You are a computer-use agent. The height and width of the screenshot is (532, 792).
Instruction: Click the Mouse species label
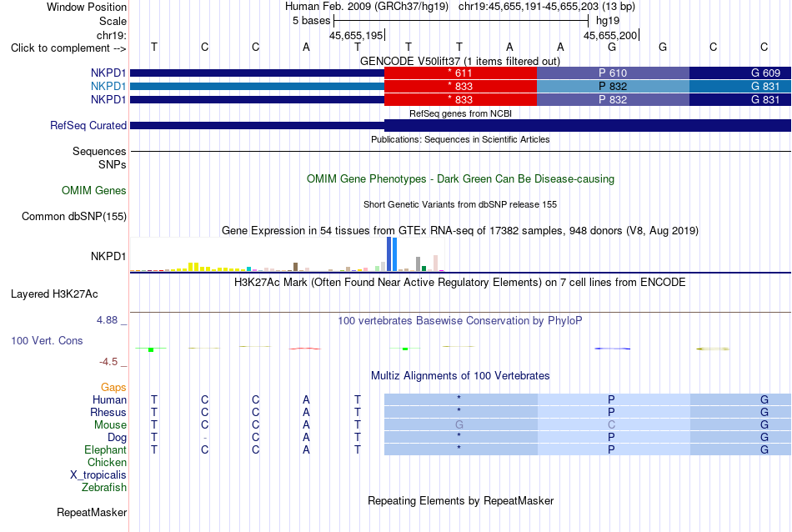pyautogui.click(x=110, y=425)
